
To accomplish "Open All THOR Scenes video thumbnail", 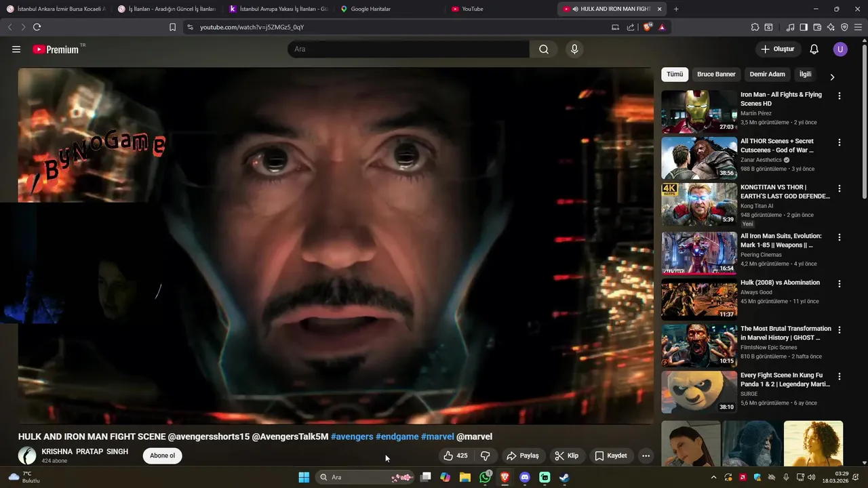I will pyautogui.click(x=699, y=158).
